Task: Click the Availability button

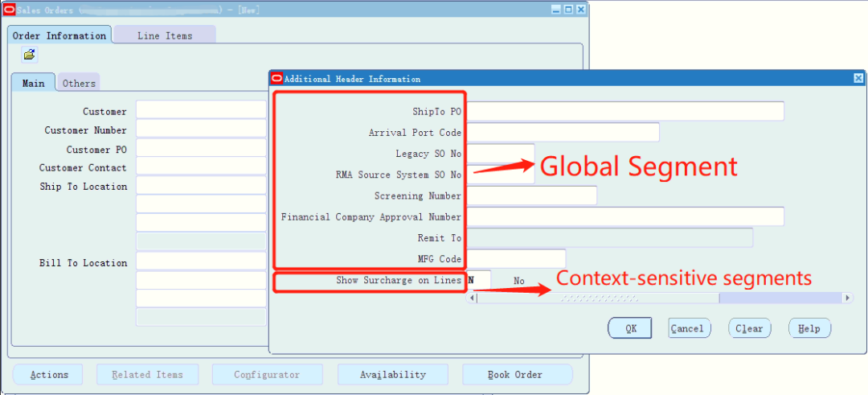Action: point(393,375)
